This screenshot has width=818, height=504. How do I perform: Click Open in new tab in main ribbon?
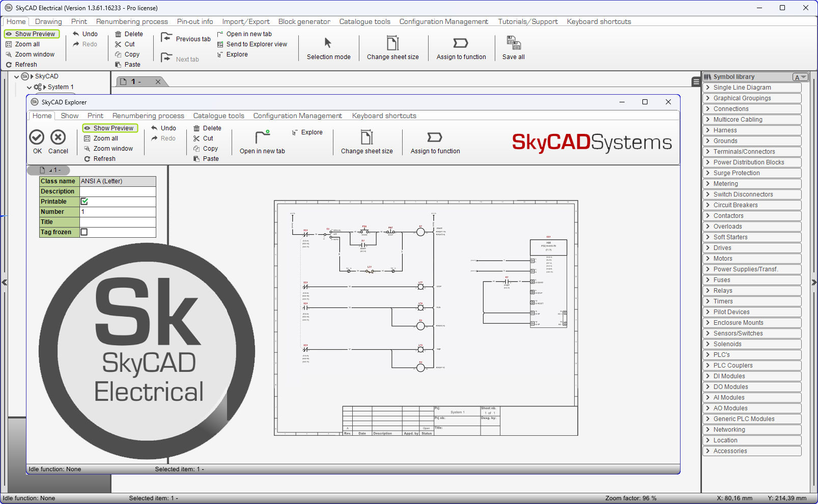click(244, 34)
